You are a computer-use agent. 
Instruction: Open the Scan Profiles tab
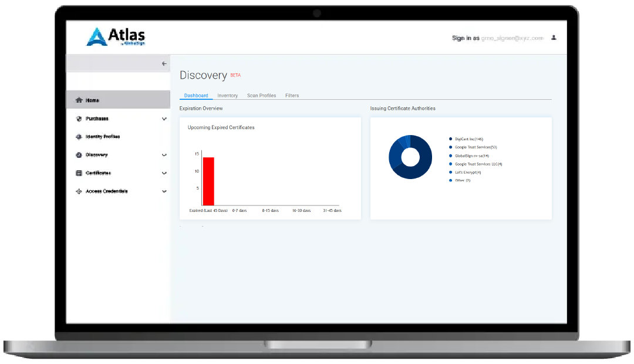[x=261, y=95]
